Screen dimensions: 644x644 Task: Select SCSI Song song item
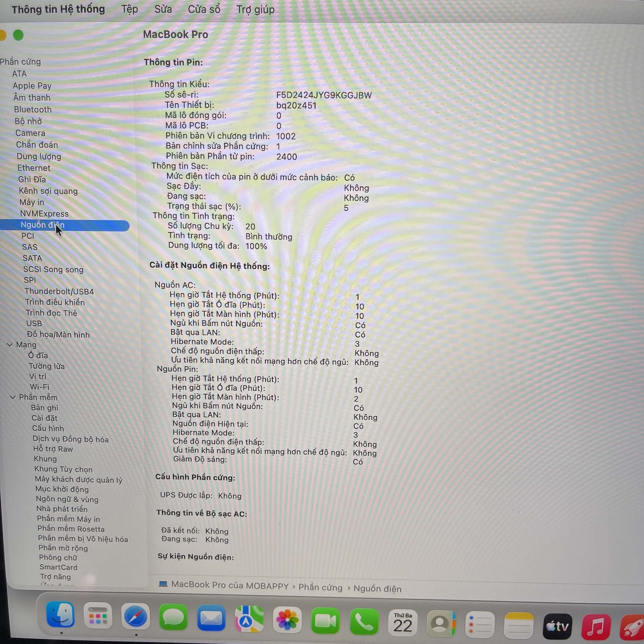click(x=53, y=269)
